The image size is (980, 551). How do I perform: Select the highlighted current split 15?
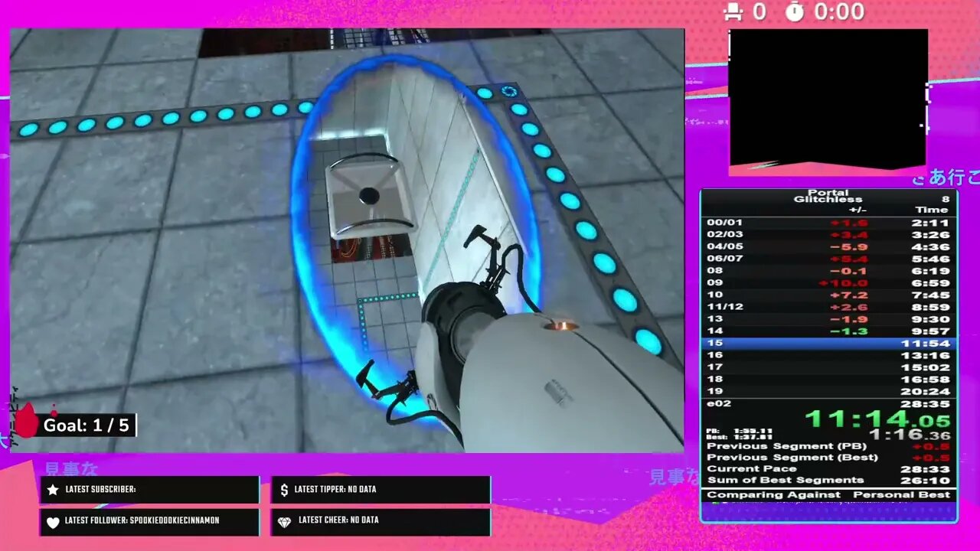click(x=828, y=344)
